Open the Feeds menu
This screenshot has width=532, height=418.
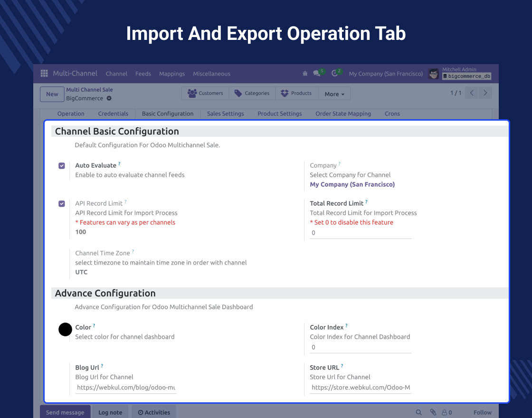click(143, 74)
